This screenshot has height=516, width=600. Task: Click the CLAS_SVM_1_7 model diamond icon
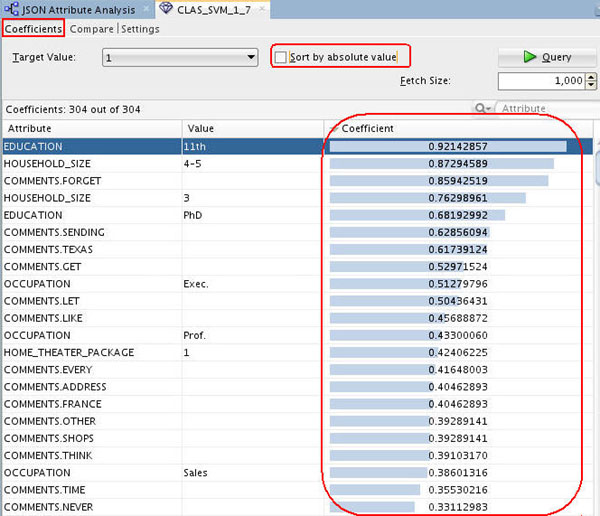[x=166, y=9]
